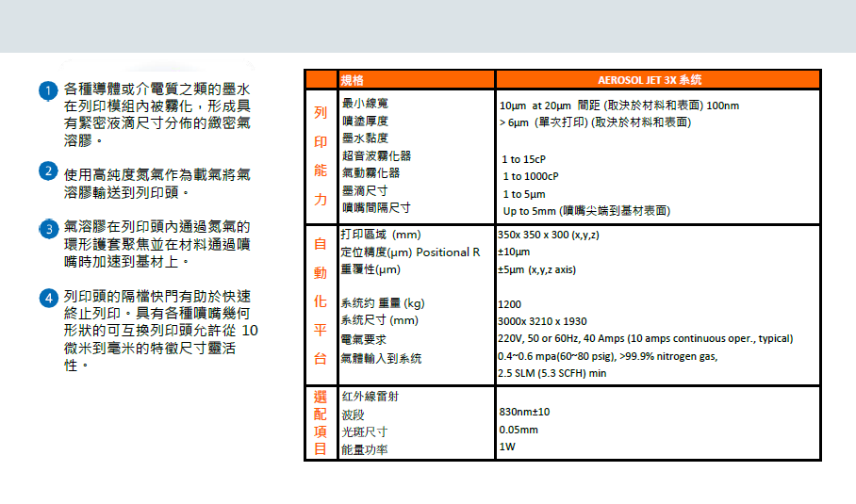
Task: Click the blue number 1 bullet
Action: coord(49,90)
